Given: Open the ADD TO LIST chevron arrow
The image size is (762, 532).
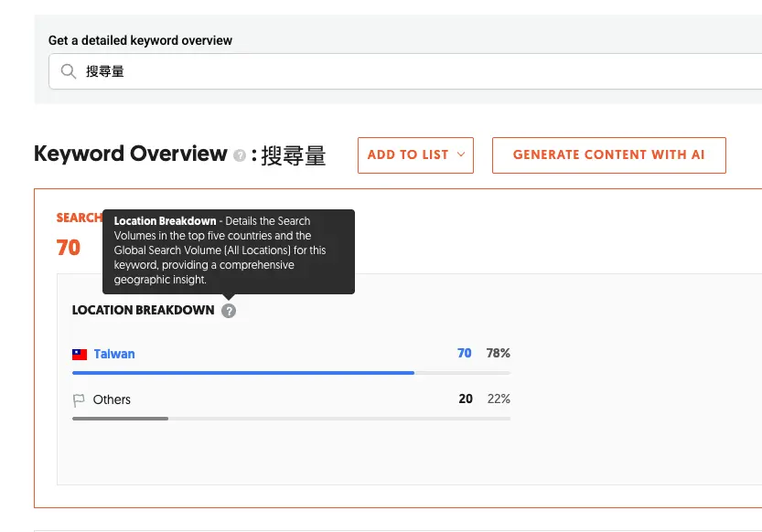Looking at the screenshot, I should coord(458,154).
